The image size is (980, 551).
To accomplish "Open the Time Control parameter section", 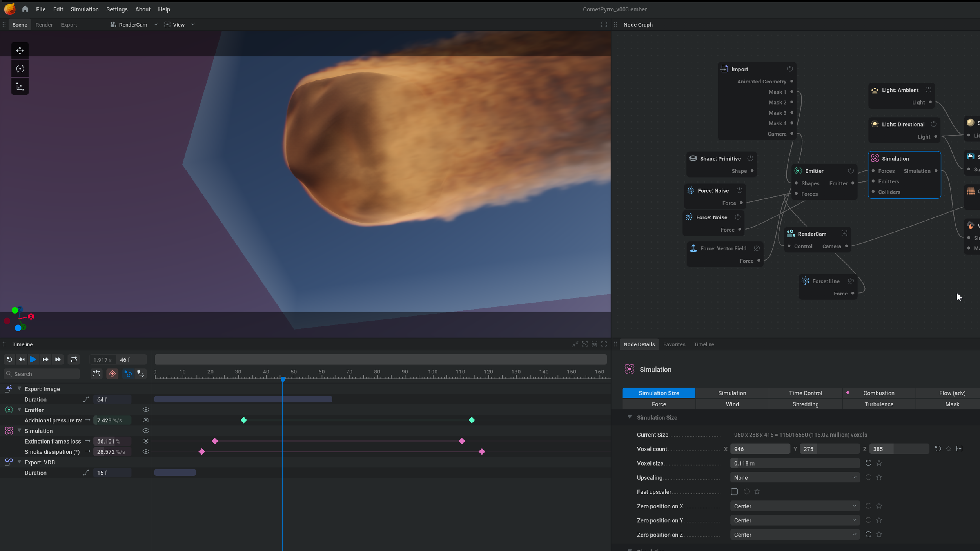I will click(806, 393).
